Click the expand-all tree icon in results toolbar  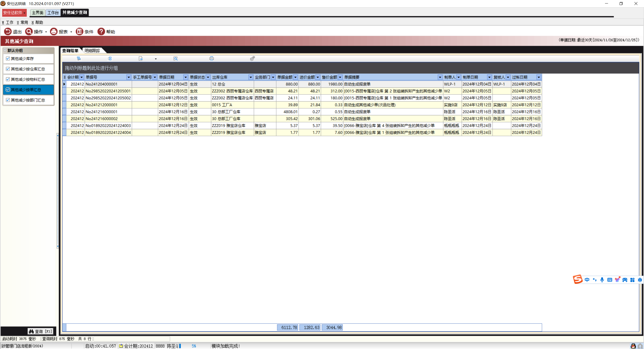(x=79, y=59)
